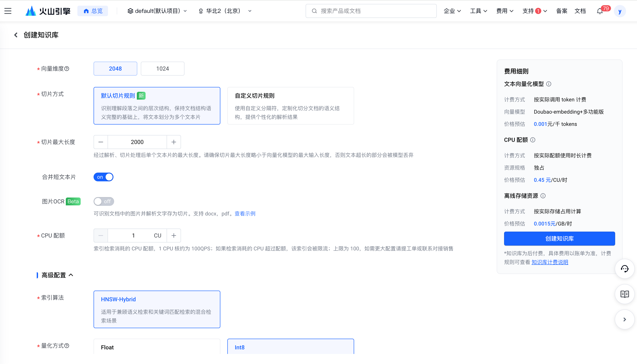The image size is (637, 364).
Task: Click the search magnifier icon
Action: click(x=314, y=11)
